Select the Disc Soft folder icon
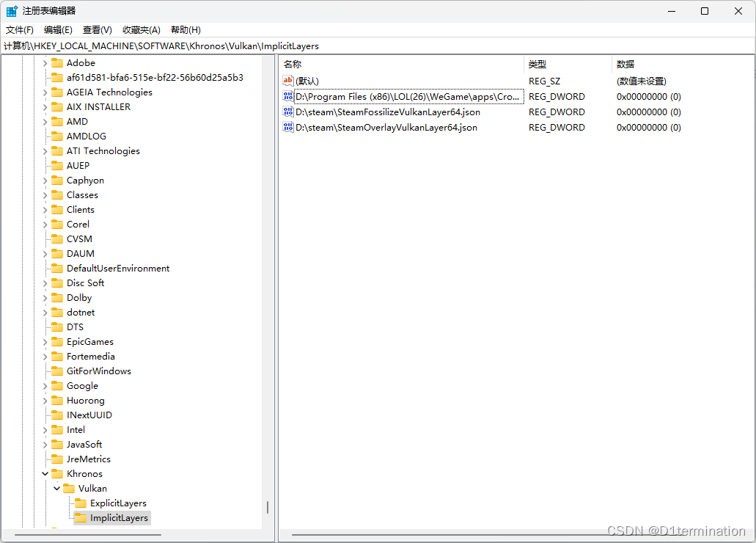Image resolution: width=756 pixels, height=543 pixels. [57, 283]
